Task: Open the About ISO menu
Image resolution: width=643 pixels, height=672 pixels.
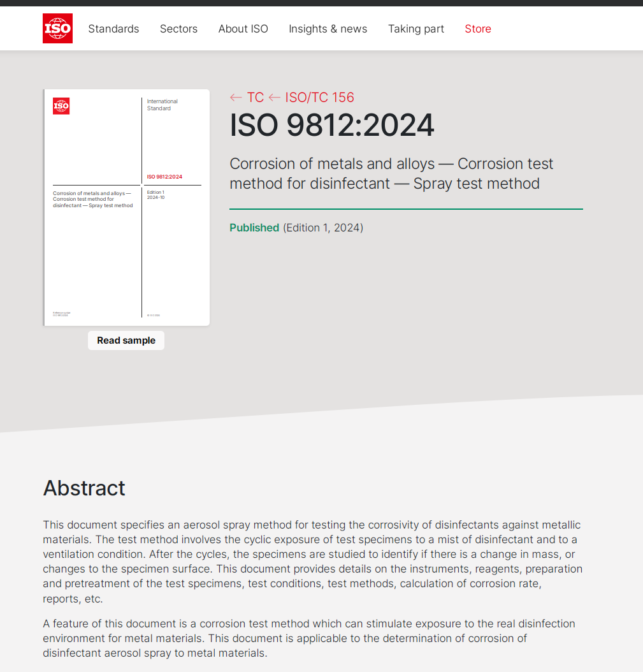Action: click(243, 29)
